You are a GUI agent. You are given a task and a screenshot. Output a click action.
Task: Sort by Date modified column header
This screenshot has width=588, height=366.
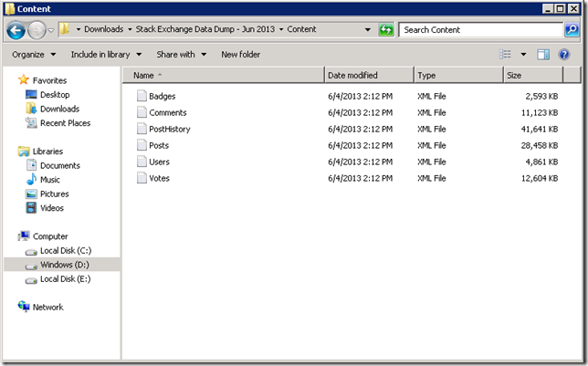352,75
